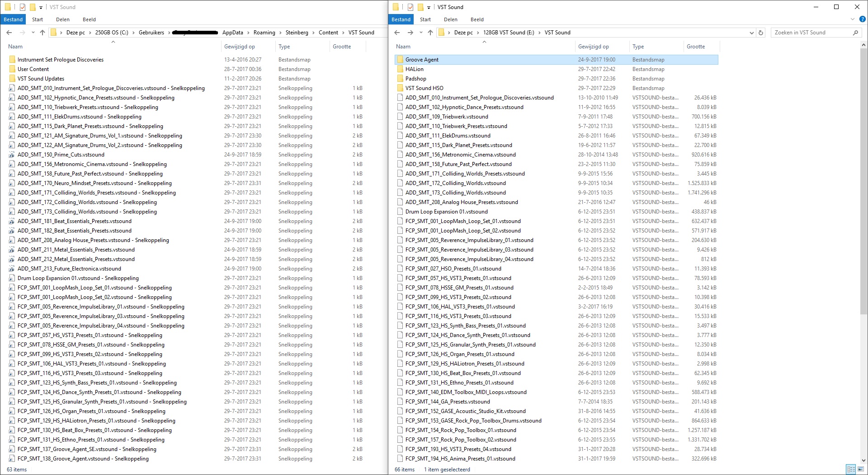Open the Bestand menu in left window

(x=13, y=19)
